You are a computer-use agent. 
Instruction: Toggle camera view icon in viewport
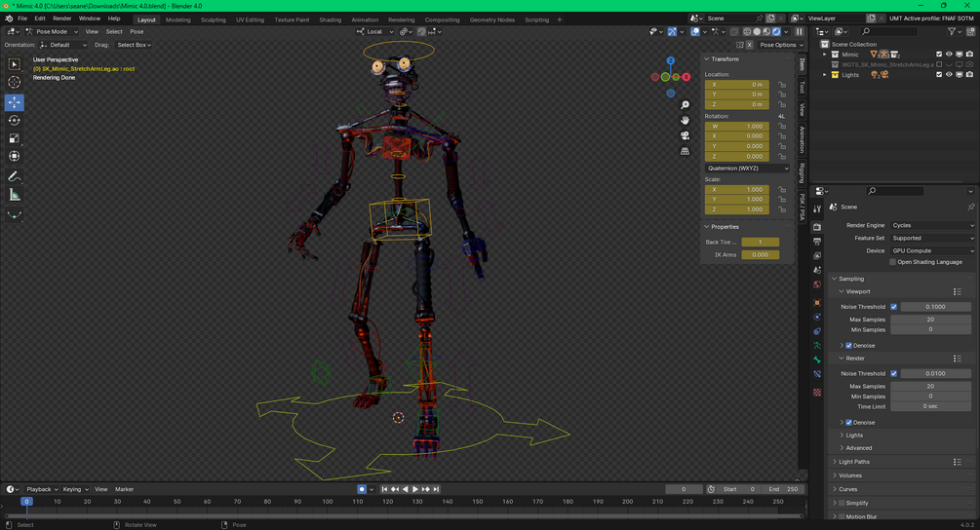pos(685,135)
